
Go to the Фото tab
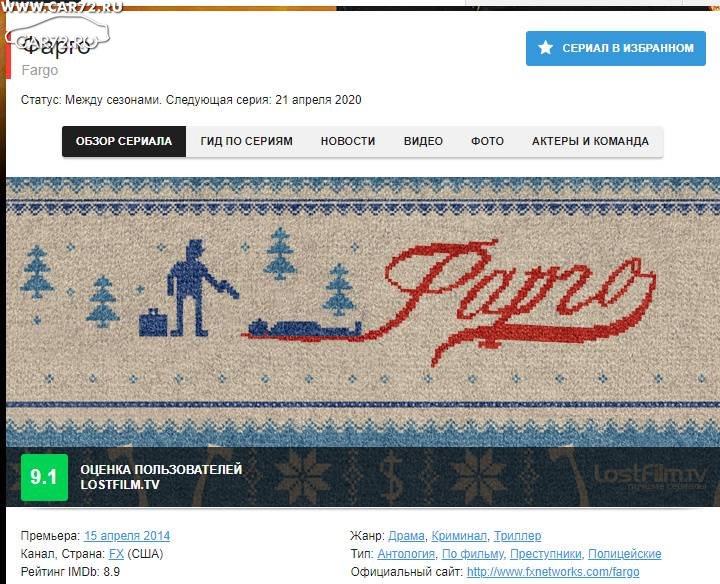(x=488, y=141)
